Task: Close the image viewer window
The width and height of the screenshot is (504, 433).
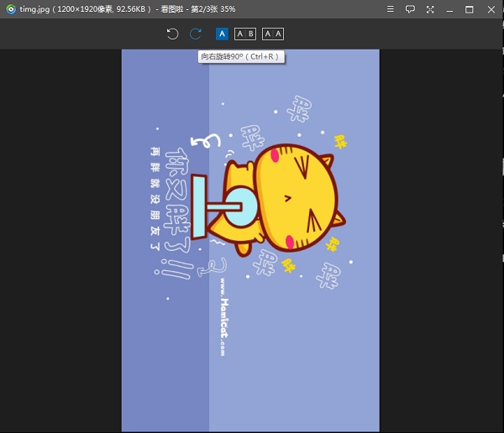Action: click(x=490, y=9)
